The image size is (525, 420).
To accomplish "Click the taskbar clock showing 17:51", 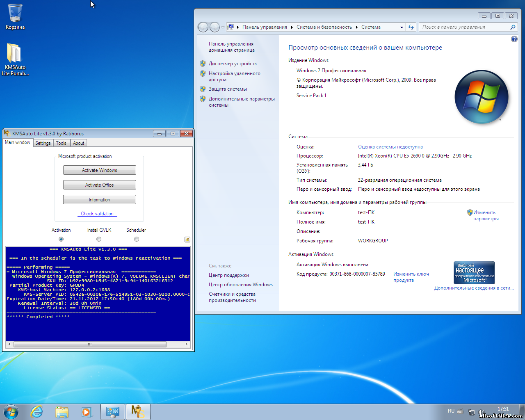I will pos(503,409).
